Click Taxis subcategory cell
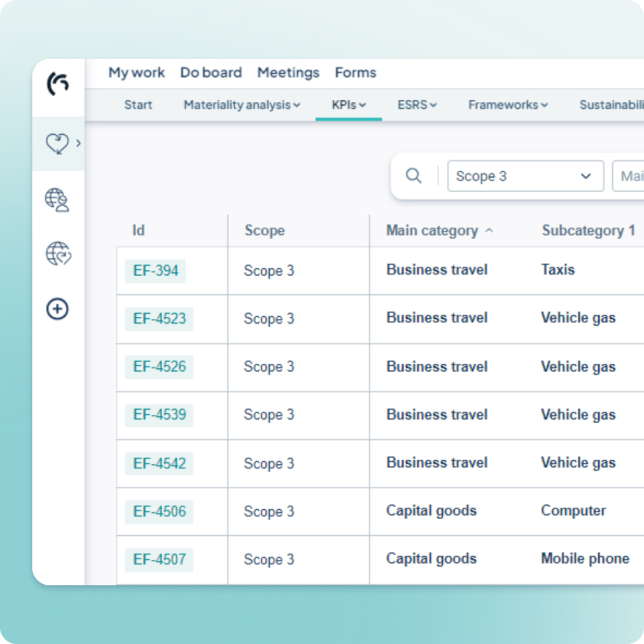This screenshot has height=644, width=644. click(x=558, y=269)
